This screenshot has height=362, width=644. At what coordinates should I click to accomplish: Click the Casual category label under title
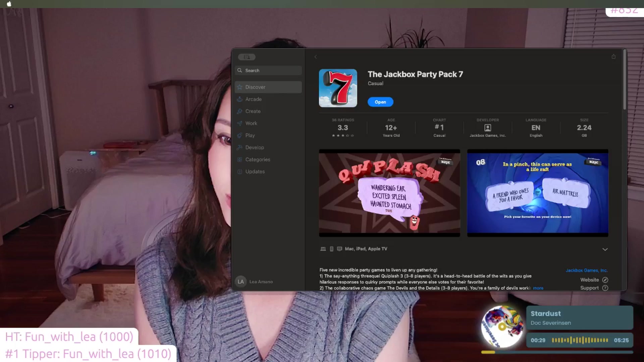(375, 83)
